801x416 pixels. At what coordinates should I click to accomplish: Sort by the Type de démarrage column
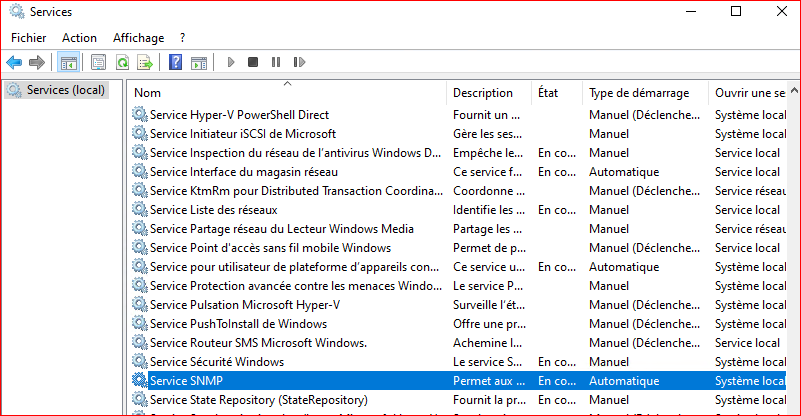(638, 93)
